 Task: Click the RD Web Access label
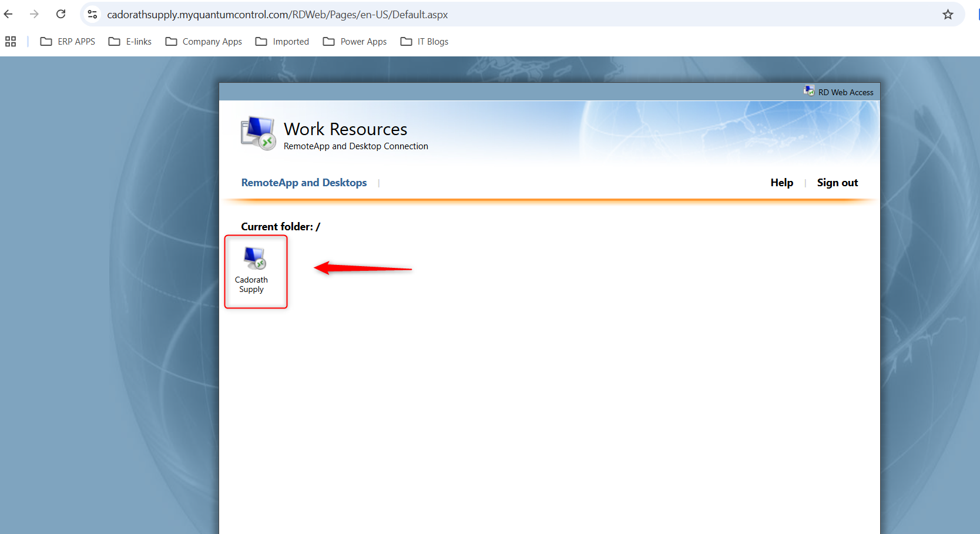click(x=845, y=92)
